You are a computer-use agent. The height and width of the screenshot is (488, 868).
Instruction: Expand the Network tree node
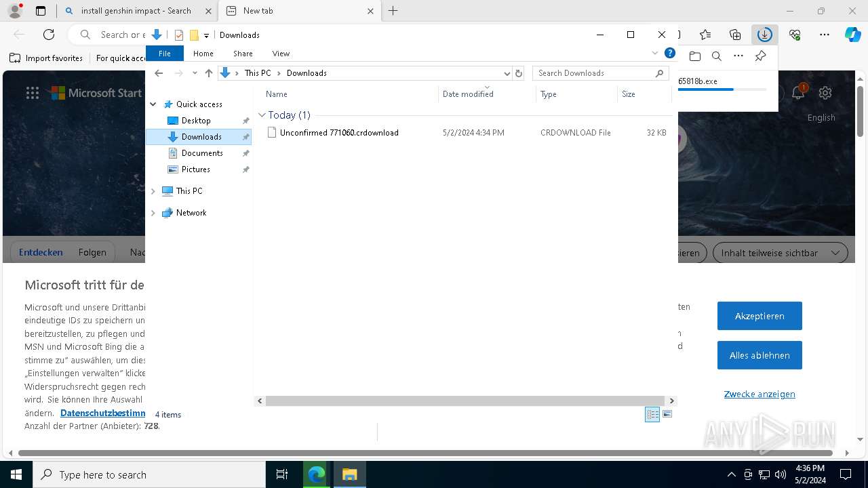click(153, 213)
